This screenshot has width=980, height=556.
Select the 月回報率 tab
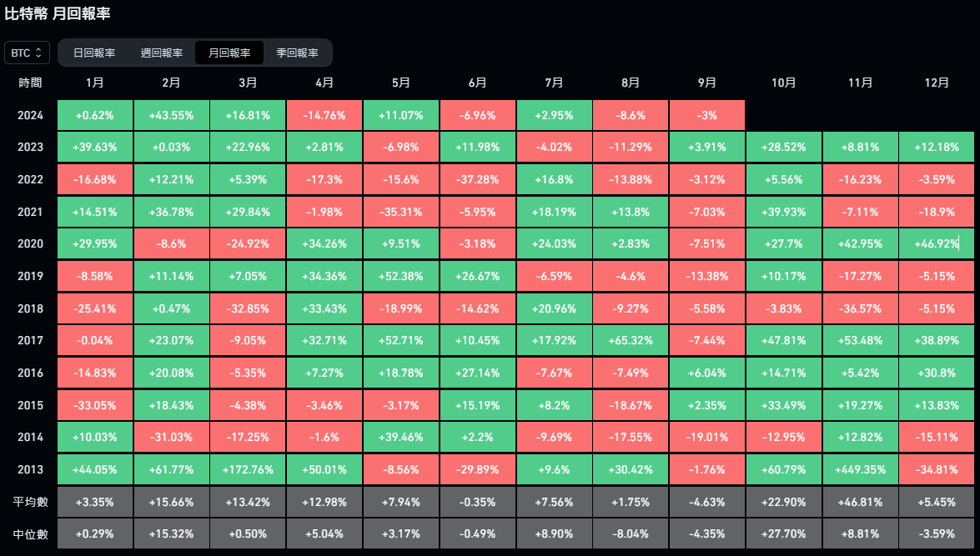point(230,52)
